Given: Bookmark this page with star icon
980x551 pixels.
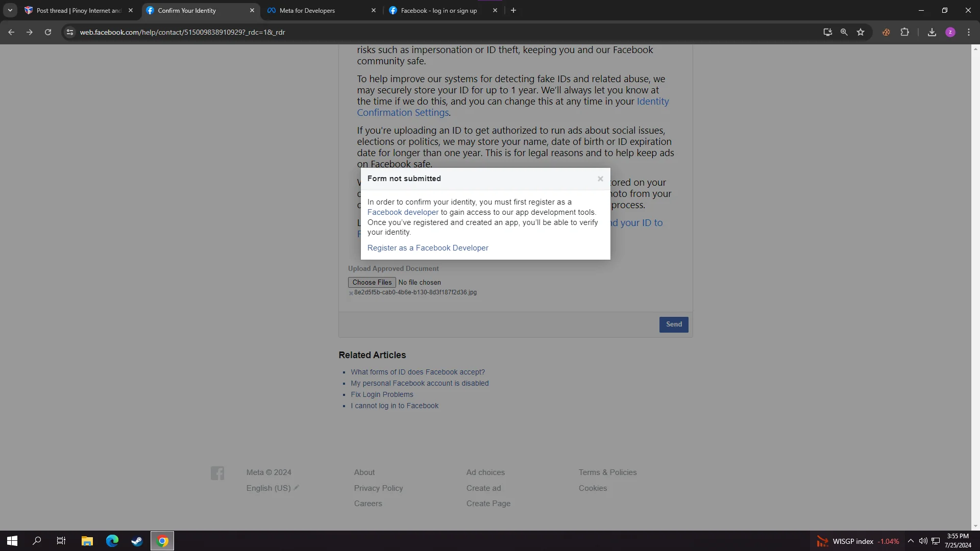Looking at the screenshot, I should [861, 32].
